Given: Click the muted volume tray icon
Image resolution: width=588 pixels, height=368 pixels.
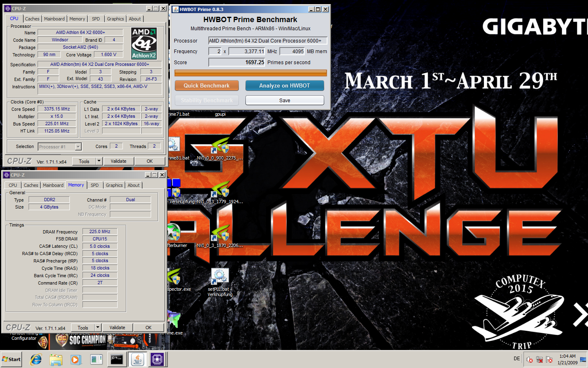Looking at the screenshot, I should 530,360.
